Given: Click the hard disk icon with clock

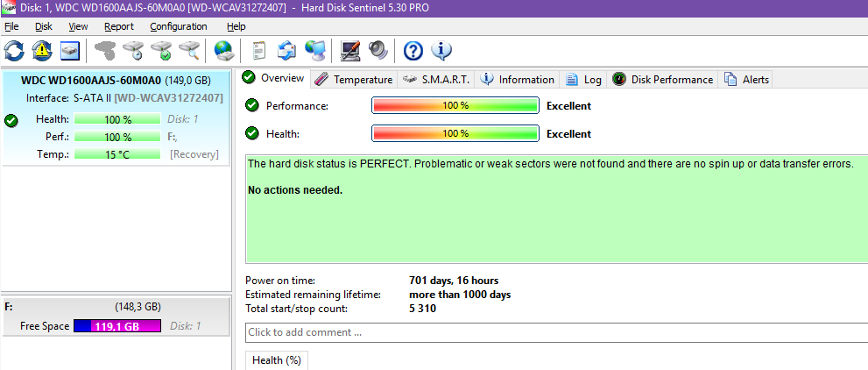Looking at the screenshot, I should 133,51.
